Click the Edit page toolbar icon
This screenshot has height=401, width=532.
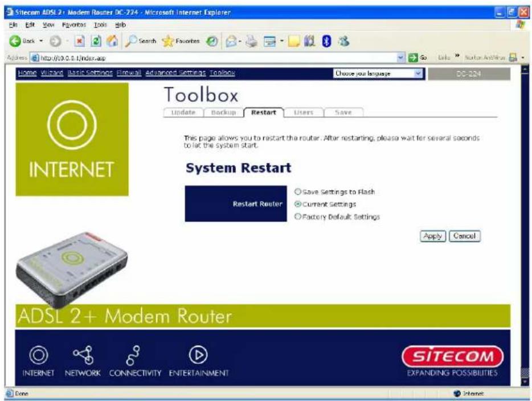[270, 41]
